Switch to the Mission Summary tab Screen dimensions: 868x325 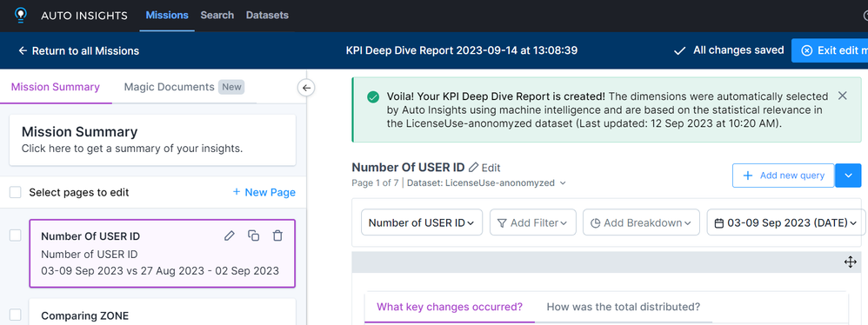pyautogui.click(x=56, y=87)
